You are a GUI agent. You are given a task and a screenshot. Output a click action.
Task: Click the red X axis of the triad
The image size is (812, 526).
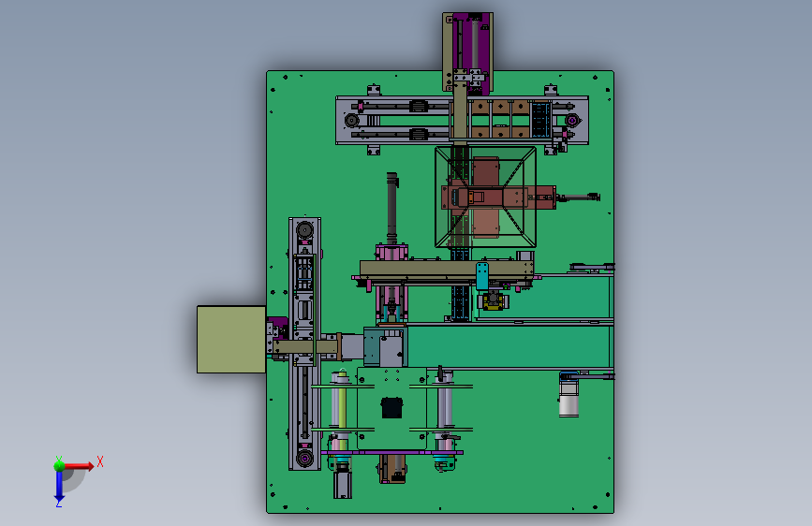pyautogui.click(x=78, y=466)
